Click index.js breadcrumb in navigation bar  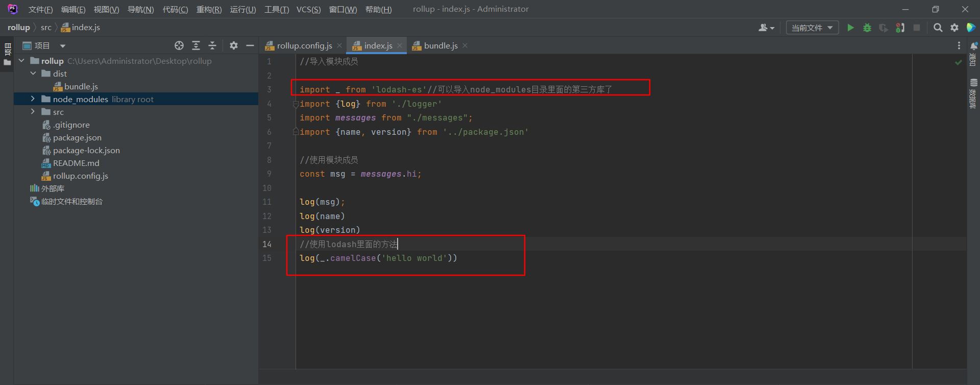point(81,28)
